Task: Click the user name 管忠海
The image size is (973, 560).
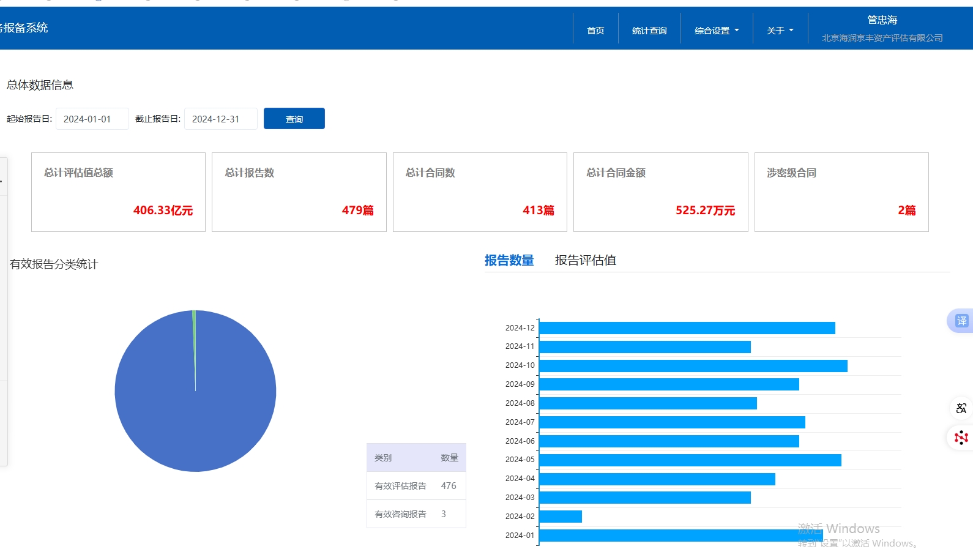Action: click(882, 20)
